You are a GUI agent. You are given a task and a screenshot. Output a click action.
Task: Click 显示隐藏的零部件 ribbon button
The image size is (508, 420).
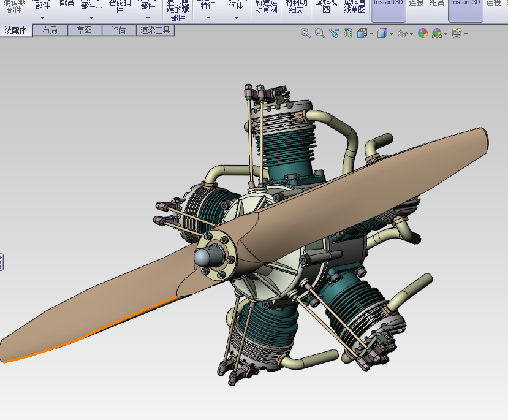[178, 10]
